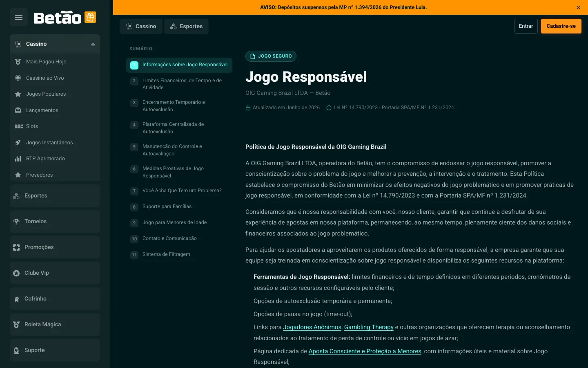Click the Jogos Populares star icon

click(18, 94)
